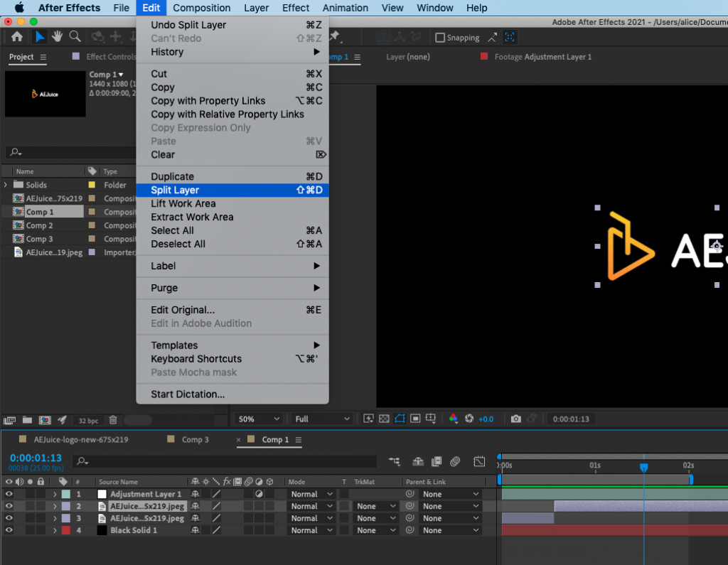
Task: Toggle visibility of Black Solid 1
Action: (7, 529)
